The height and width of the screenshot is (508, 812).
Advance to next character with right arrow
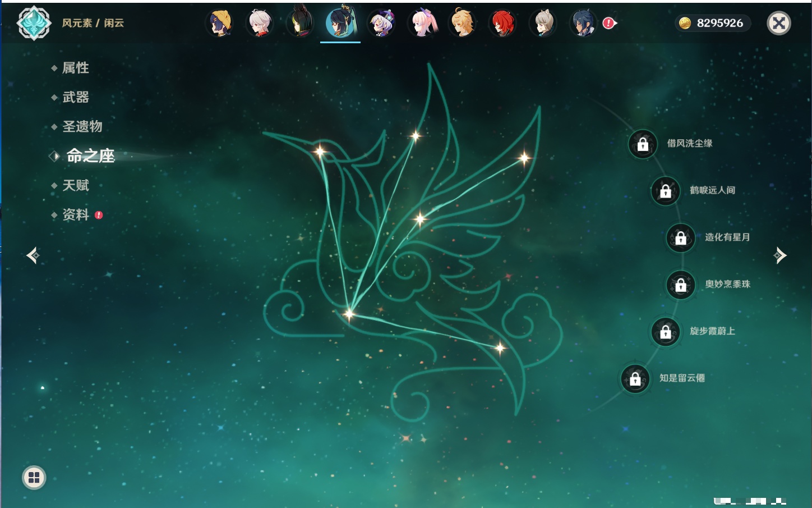(x=780, y=255)
